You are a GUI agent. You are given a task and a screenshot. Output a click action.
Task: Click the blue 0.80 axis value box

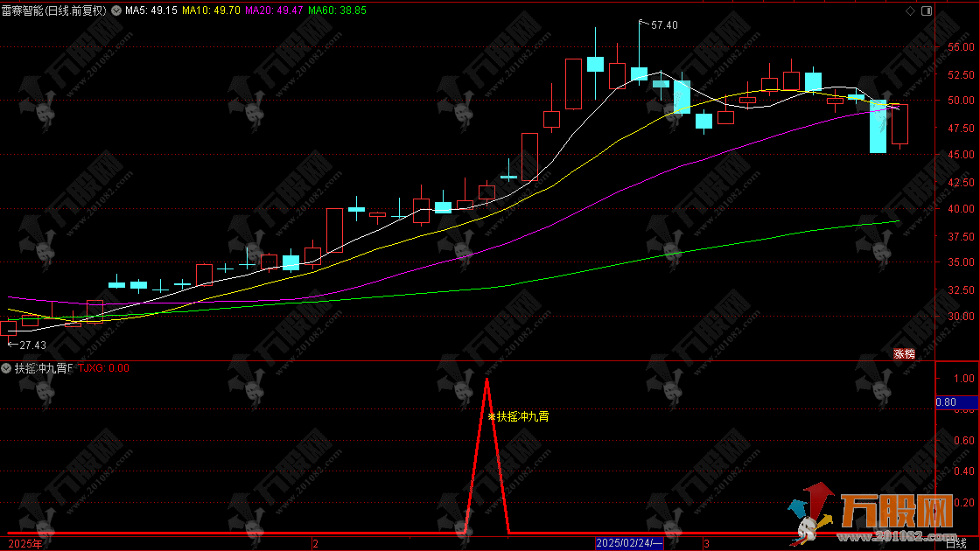956,402
